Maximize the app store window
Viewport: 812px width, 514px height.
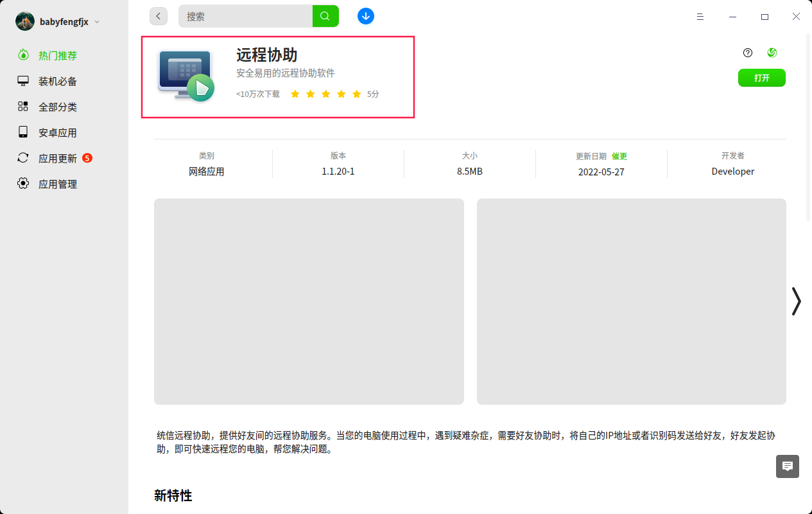pos(764,17)
